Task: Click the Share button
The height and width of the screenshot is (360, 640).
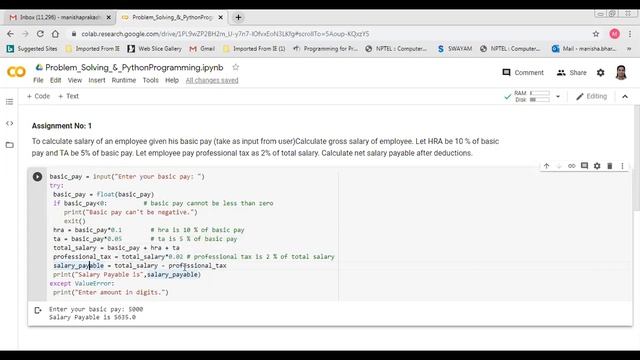Action: [571, 73]
